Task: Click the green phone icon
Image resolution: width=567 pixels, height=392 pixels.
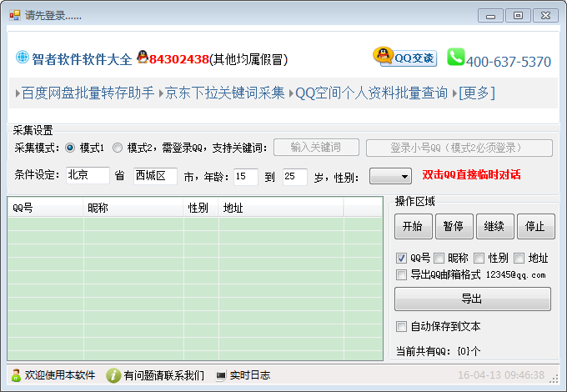Action: point(455,57)
